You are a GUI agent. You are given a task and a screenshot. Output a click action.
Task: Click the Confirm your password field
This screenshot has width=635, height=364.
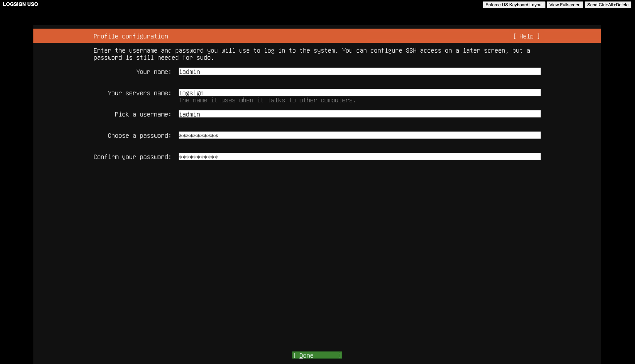coord(360,157)
